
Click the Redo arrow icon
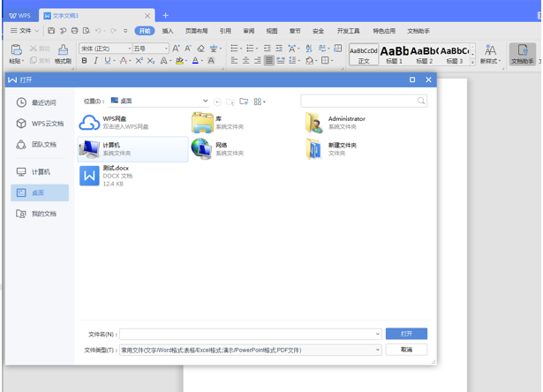113,31
